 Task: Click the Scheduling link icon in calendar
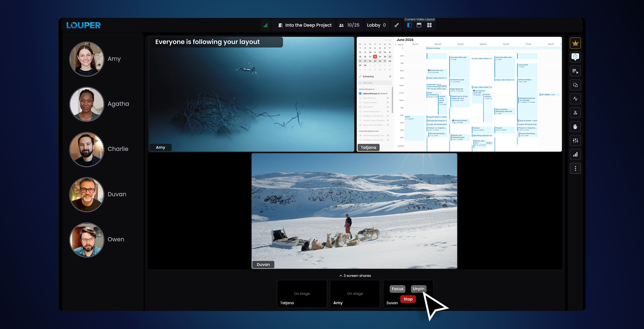[360, 76]
